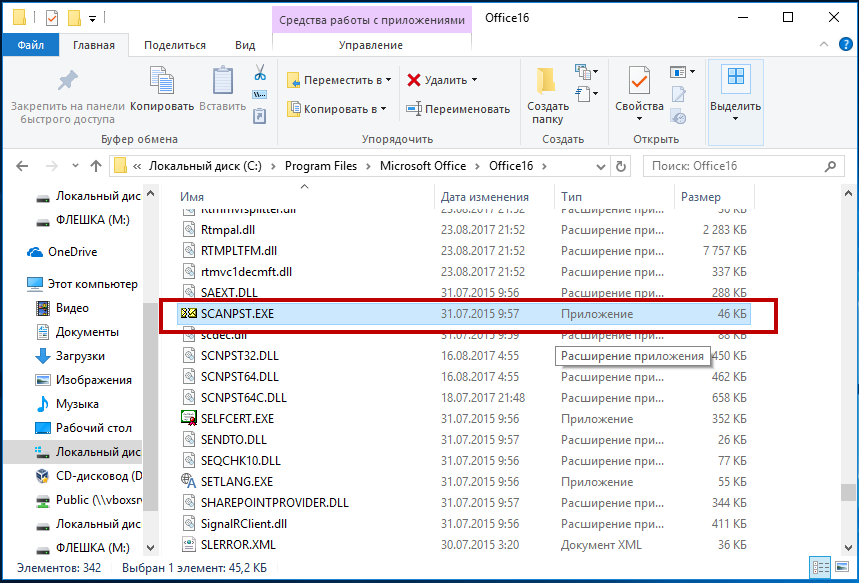Cut with the scissors icon
Viewport: 859px width, 583px height.
pyautogui.click(x=260, y=72)
